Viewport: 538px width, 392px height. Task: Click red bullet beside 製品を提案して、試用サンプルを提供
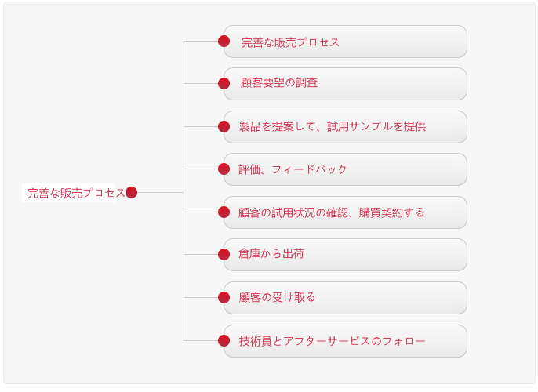pos(224,126)
